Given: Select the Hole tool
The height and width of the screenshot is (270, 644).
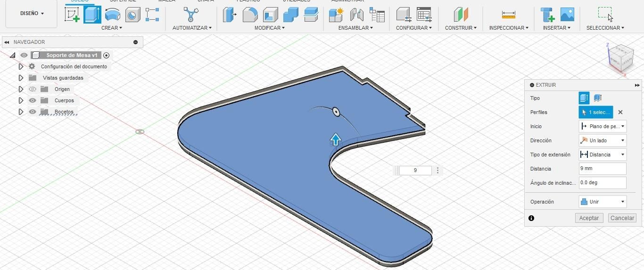Looking at the screenshot, I should click(132, 15).
